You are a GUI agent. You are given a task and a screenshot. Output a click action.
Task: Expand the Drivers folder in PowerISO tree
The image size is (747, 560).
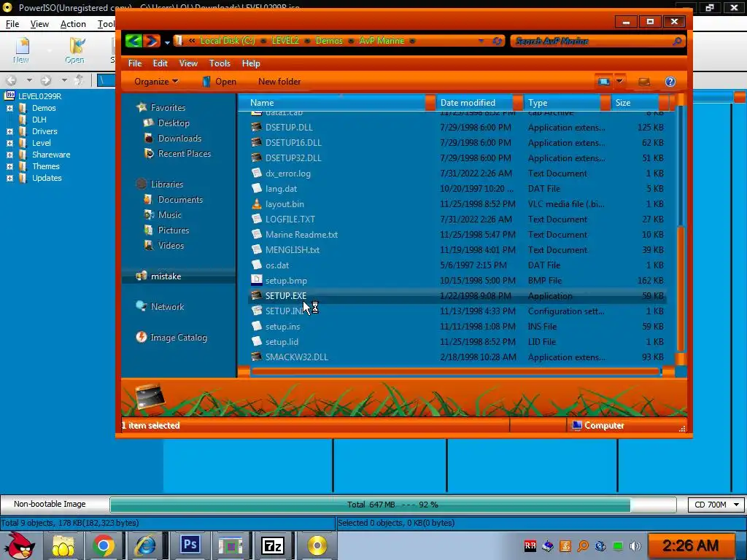pos(9,131)
